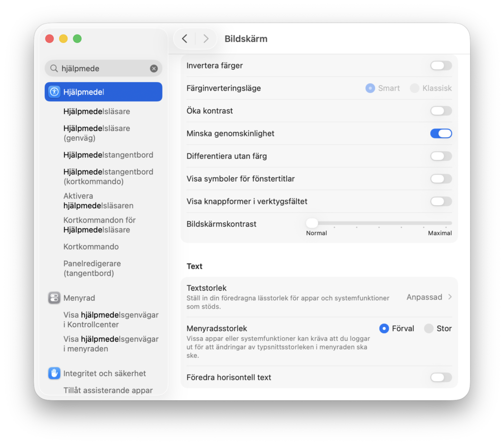The height and width of the screenshot is (445, 504).
Task: Open Textstorlek Anpassad chevron
Action: coord(450,297)
